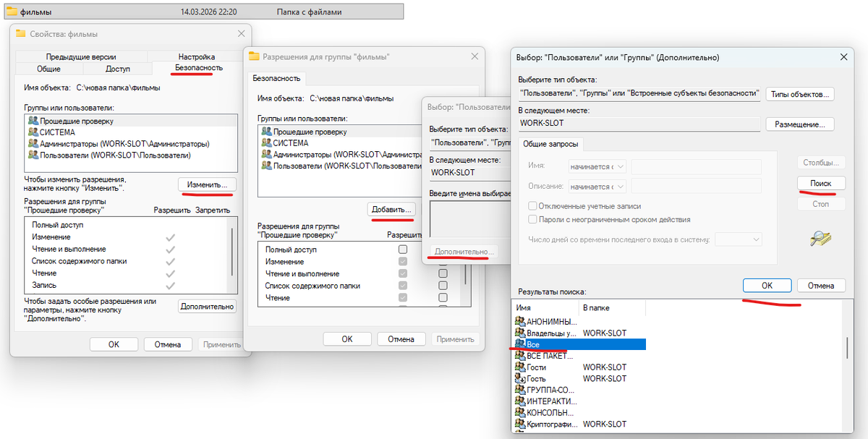Check Allow Полный доступ in Разрешения window
868x439 pixels.
coord(403,249)
